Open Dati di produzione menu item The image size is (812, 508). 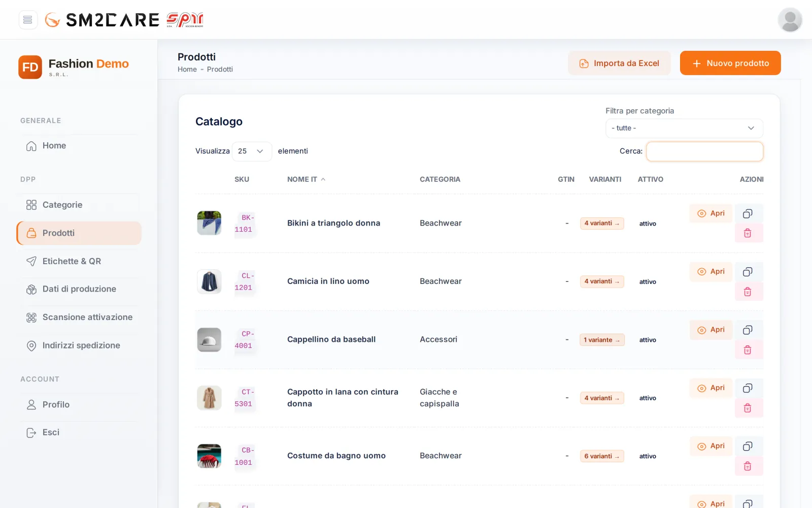point(79,289)
